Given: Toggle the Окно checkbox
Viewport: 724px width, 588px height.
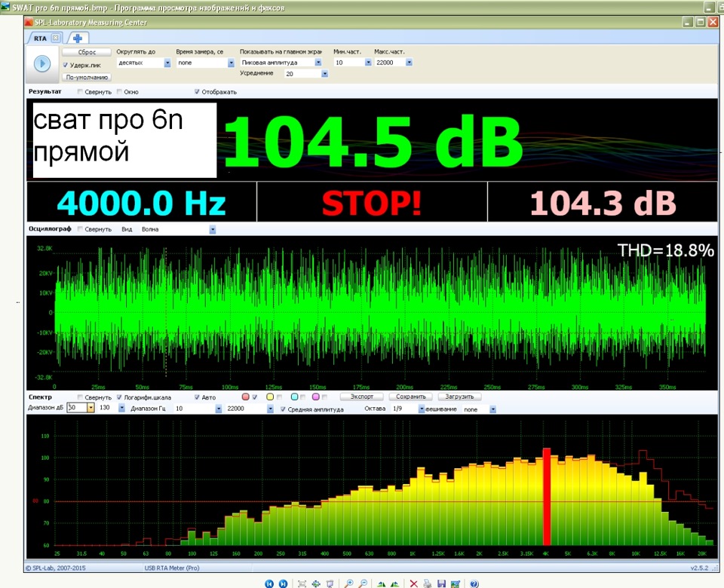Looking at the screenshot, I should coord(119,91).
